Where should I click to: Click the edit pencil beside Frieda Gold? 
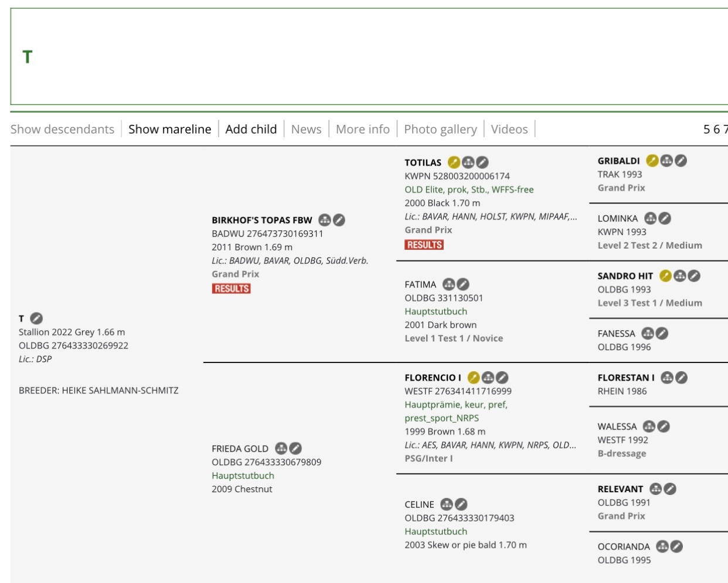[x=295, y=449]
